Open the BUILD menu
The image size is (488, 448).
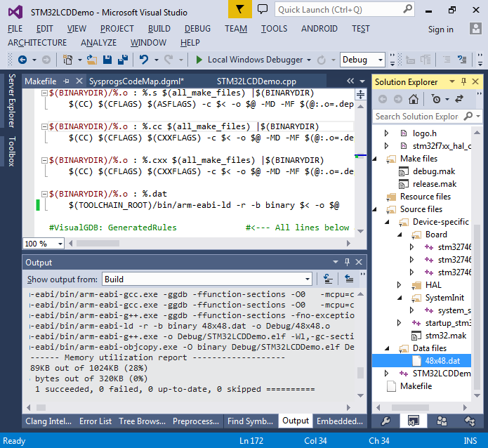coord(159,29)
